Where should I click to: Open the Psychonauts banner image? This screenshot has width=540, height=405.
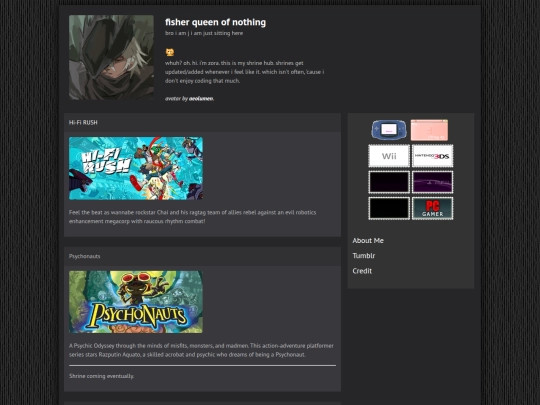pos(136,302)
